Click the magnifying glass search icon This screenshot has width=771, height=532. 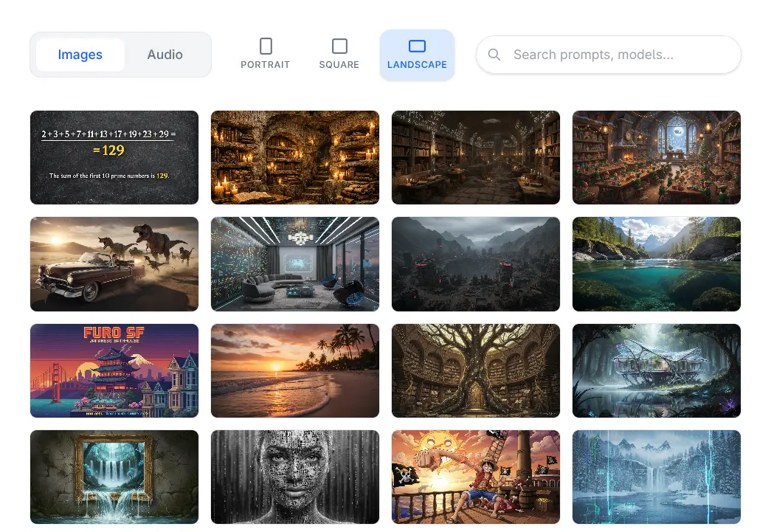(x=494, y=55)
